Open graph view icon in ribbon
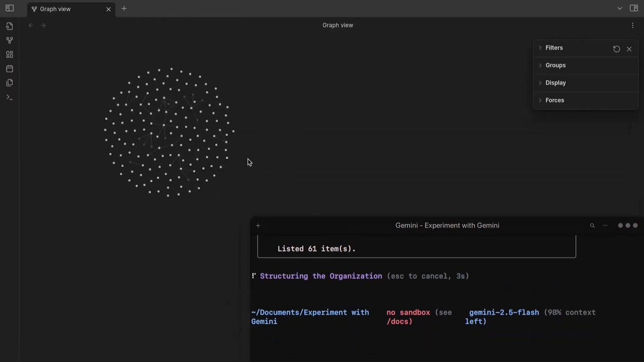 coord(9,40)
